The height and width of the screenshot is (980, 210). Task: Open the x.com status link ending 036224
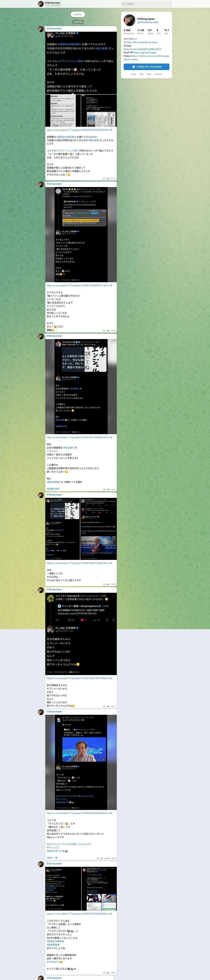79,813
